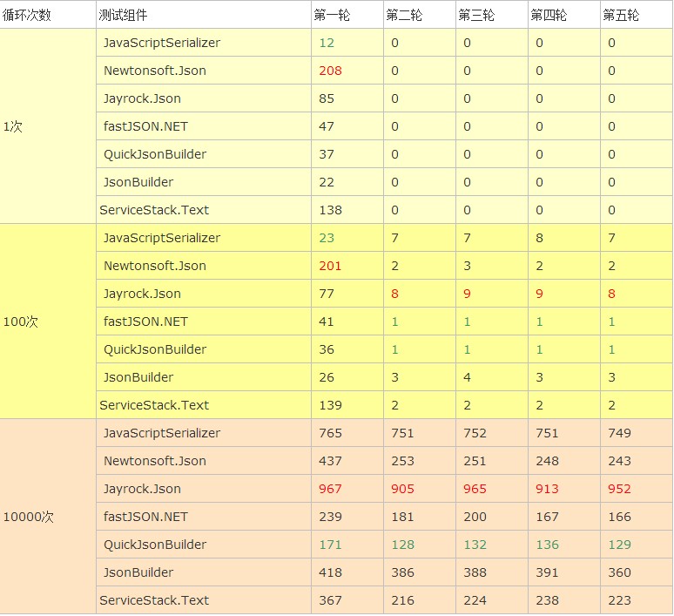Click green value 23 for JavaScriptSerializer
Screen dimensions: 674x616
327,238
